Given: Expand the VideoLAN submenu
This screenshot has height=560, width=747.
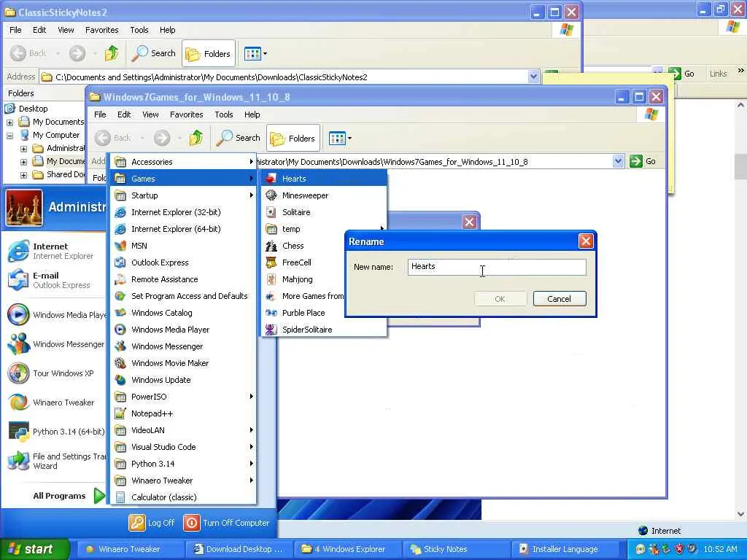Looking at the screenshot, I should pos(184,430).
